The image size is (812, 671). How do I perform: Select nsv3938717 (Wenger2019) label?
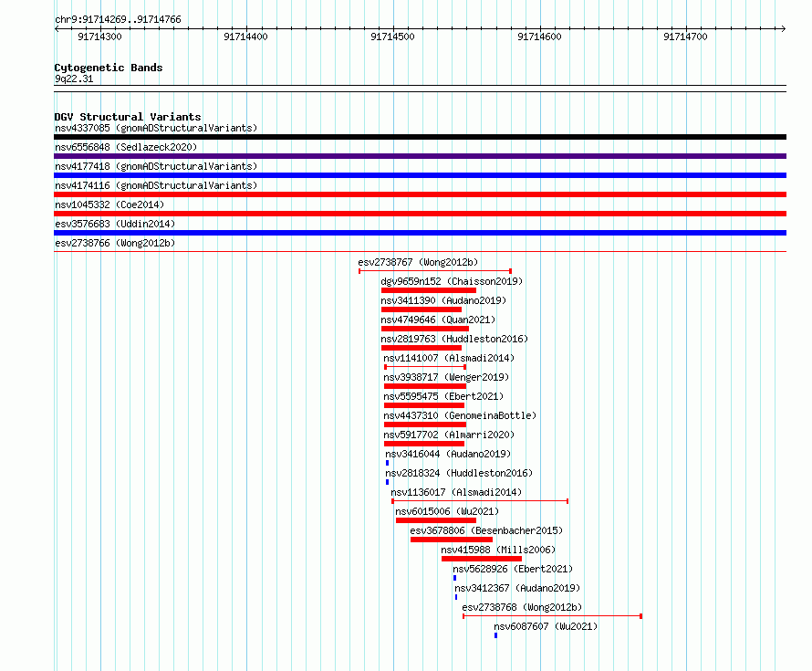[446, 377]
